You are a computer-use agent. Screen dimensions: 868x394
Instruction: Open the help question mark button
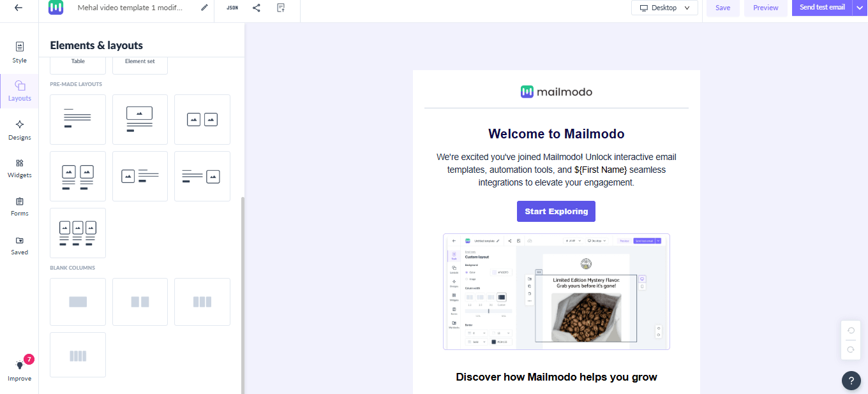pos(851,381)
